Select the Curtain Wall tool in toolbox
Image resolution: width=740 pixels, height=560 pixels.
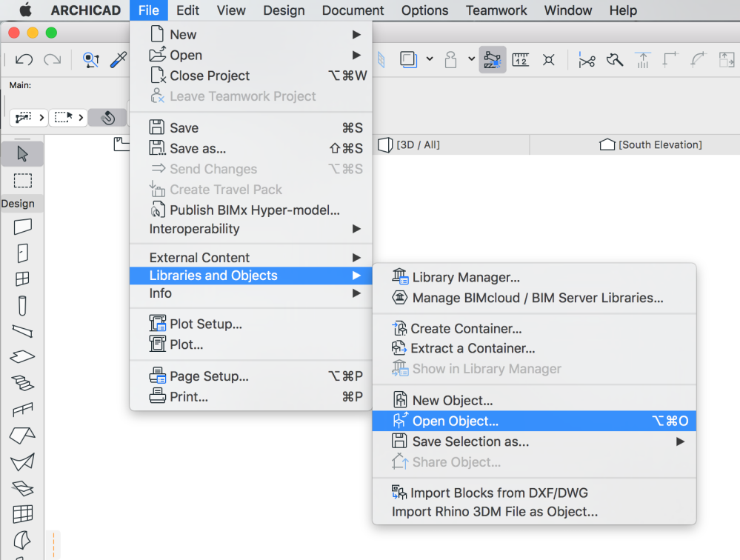click(x=22, y=514)
